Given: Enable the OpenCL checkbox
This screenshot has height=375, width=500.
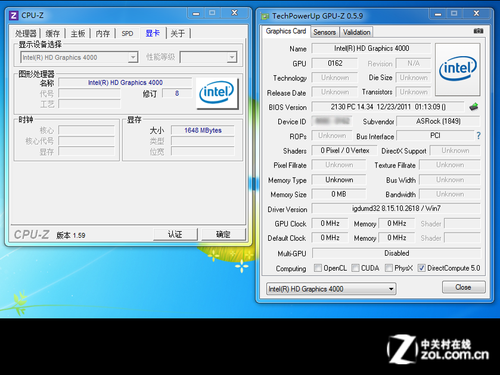Looking at the screenshot, I should pyautogui.click(x=318, y=268).
